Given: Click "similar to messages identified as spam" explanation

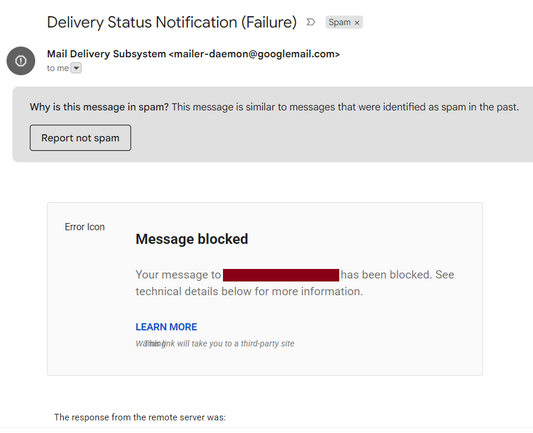Looking at the screenshot, I should tap(345, 107).
